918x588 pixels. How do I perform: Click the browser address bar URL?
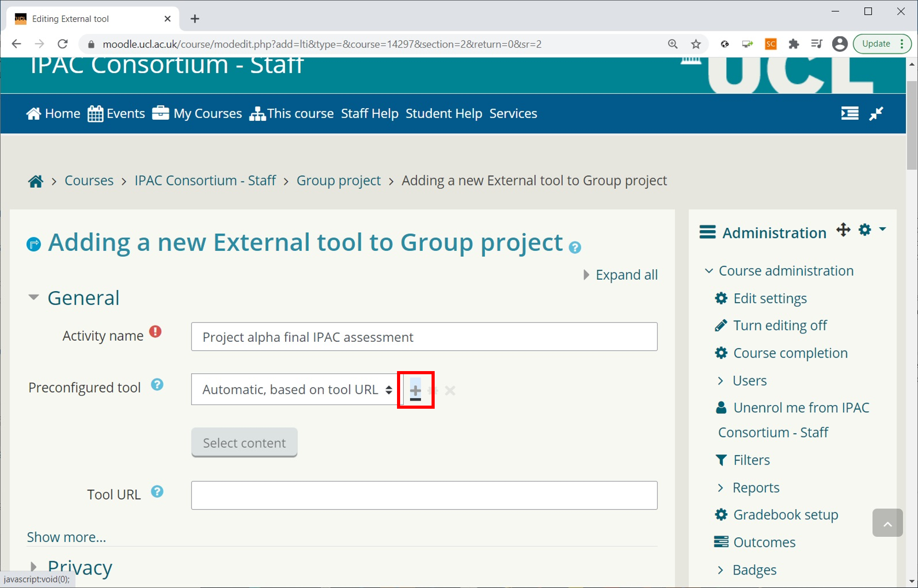[322, 44]
